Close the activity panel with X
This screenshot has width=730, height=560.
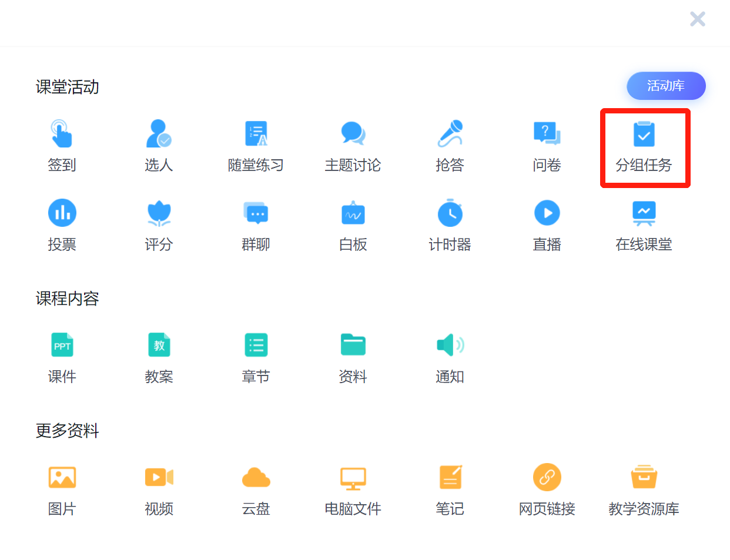point(698,19)
